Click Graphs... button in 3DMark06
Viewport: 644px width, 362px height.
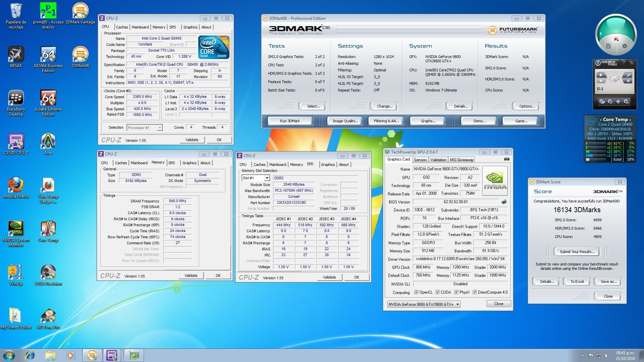point(428,121)
